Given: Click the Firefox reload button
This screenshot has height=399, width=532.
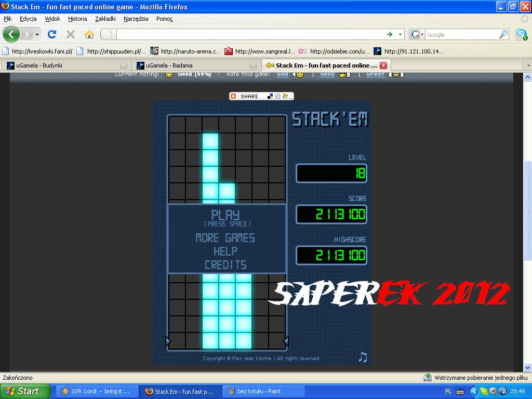Looking at the screenshot, I should [x=51, y=34].
